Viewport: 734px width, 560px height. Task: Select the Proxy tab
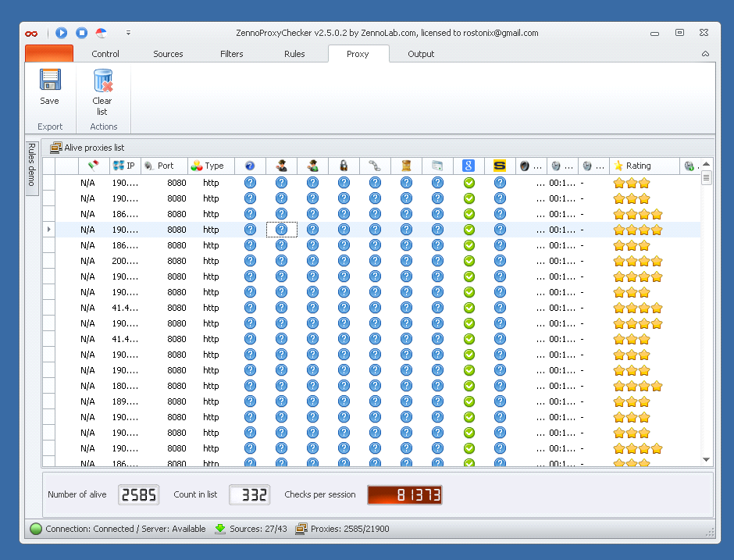(358, 54)
